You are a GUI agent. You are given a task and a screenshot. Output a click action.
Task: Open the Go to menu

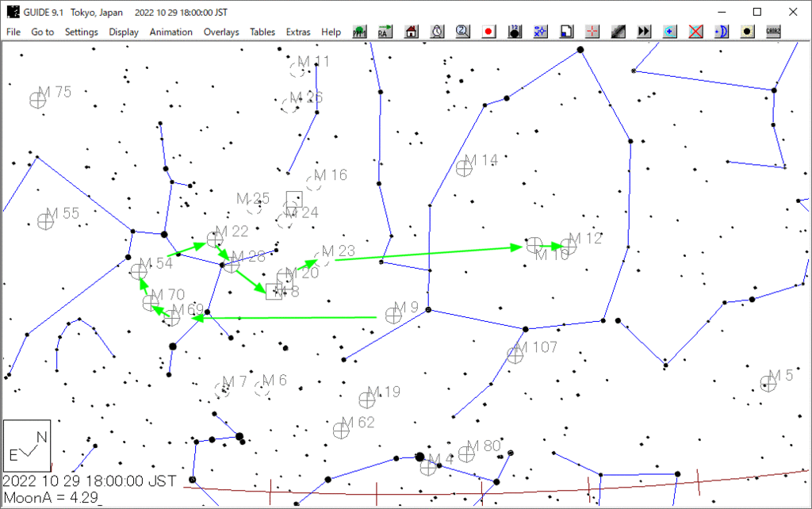pos(43,33)
